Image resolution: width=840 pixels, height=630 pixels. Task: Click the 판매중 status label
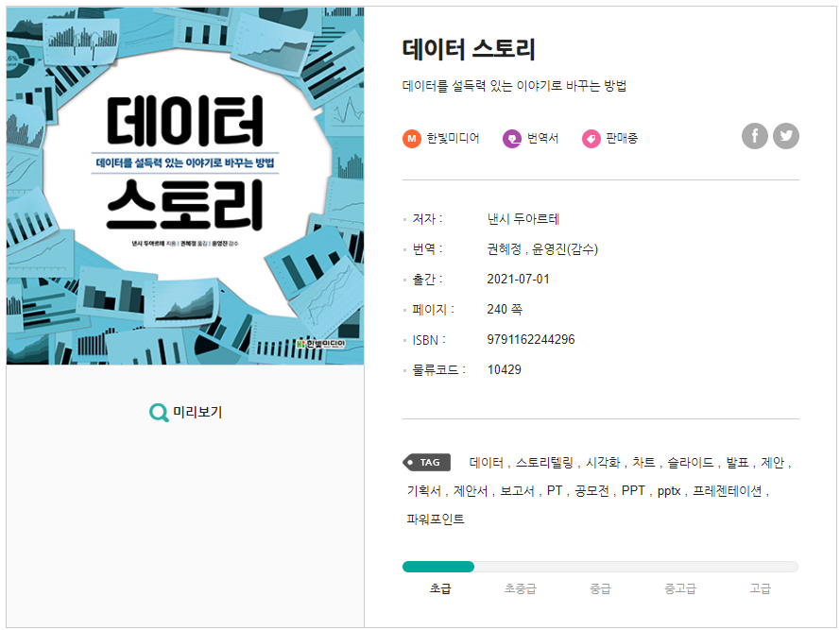pos(622,138)
